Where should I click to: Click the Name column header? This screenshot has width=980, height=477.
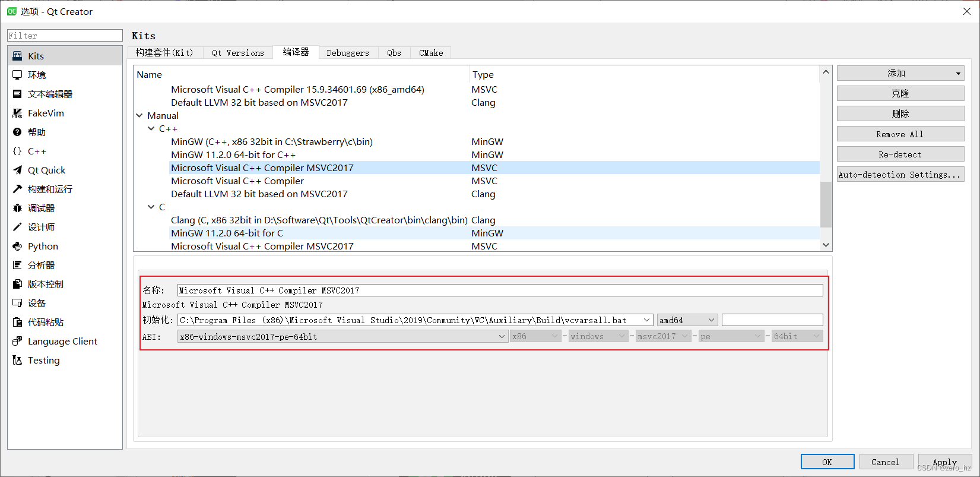[302, 75]
